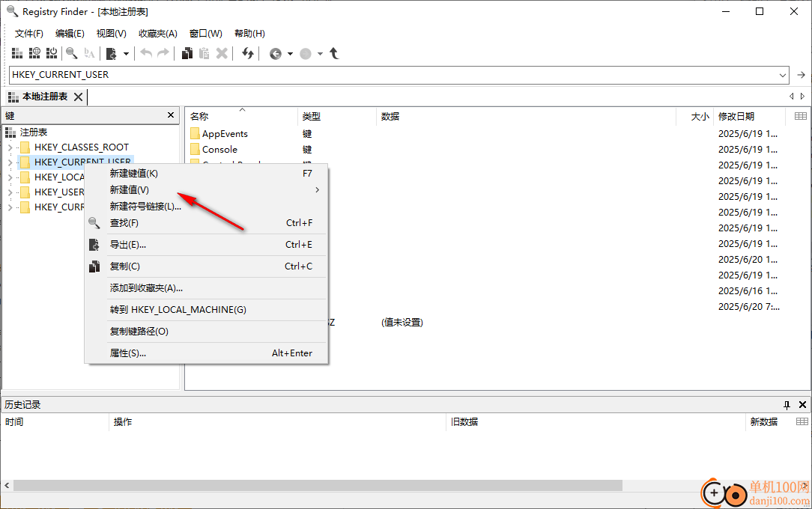
Task: Expand the address bar dropdown chevron
Action: [x=783, y=75]
